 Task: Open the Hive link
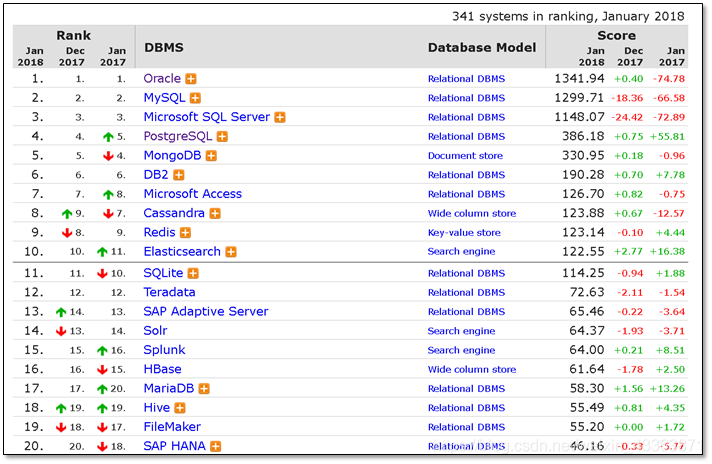tap(157, 408)
